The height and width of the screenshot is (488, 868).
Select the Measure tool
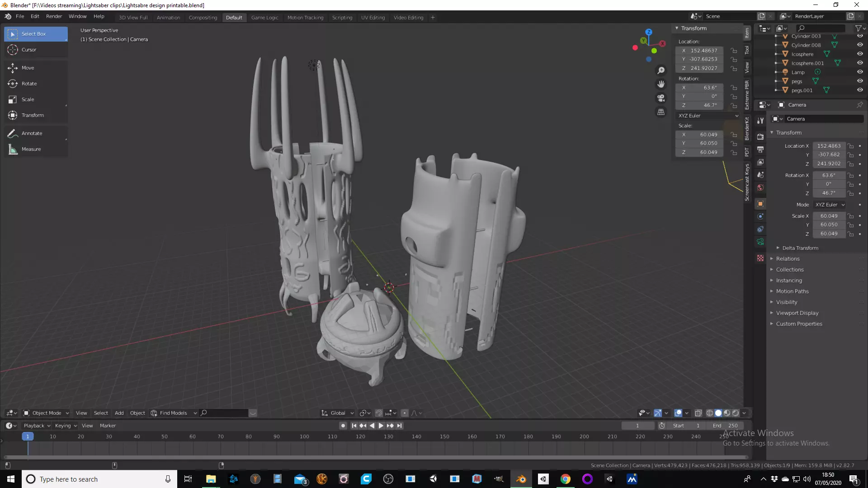coord(31,149)
